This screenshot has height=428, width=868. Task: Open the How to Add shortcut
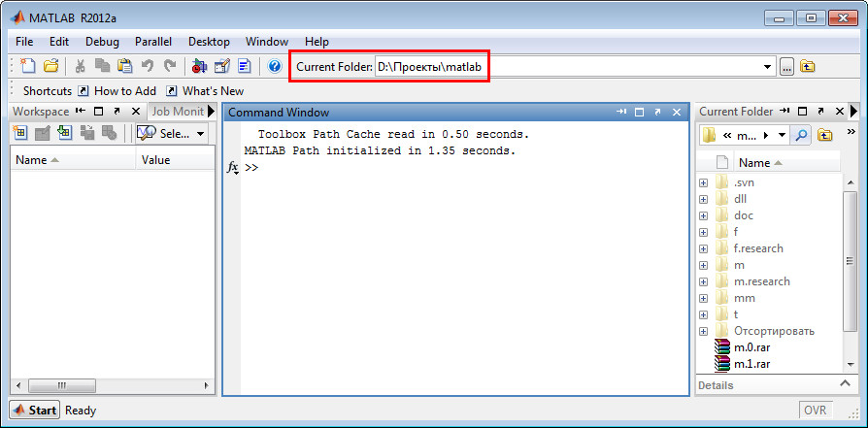click(117, 91)
